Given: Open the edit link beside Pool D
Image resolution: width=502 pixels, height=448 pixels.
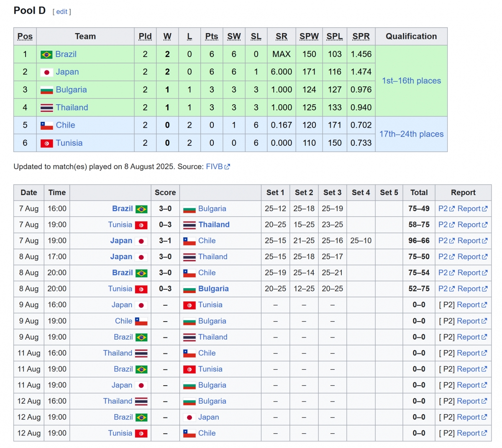Looking at the screenshot, I should (62, 12).
